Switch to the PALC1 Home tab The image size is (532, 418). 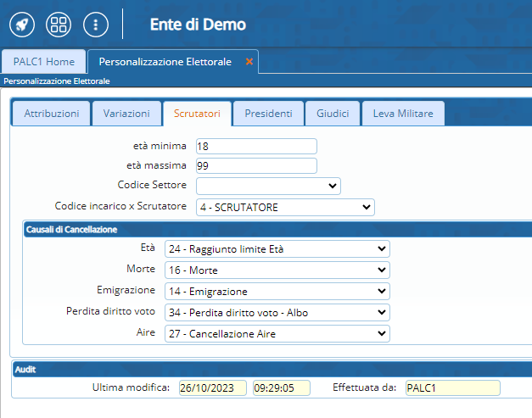[43, 62]
